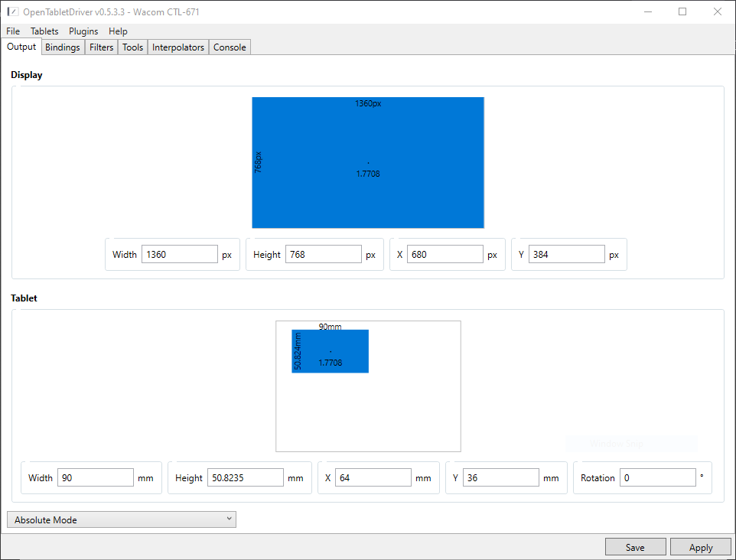Switch to the Filters tab
This screenshot has height=560, width=736.
[101, 47]
